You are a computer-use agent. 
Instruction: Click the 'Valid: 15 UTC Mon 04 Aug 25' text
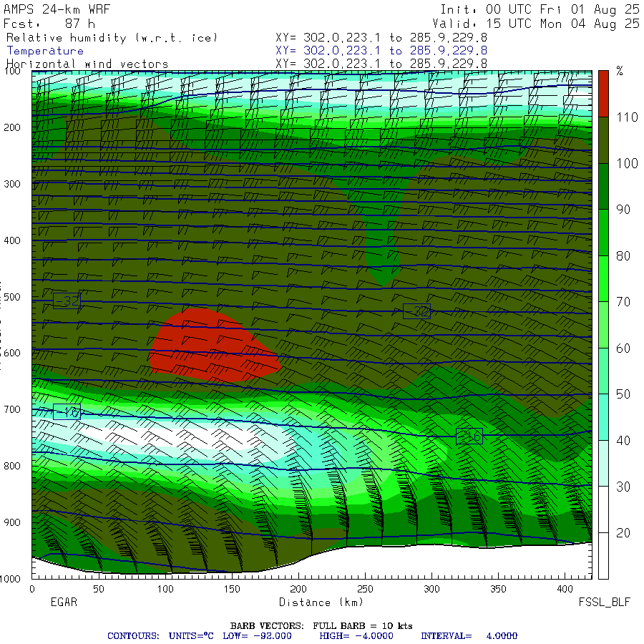pyautogui.click(x=535, y=24)
